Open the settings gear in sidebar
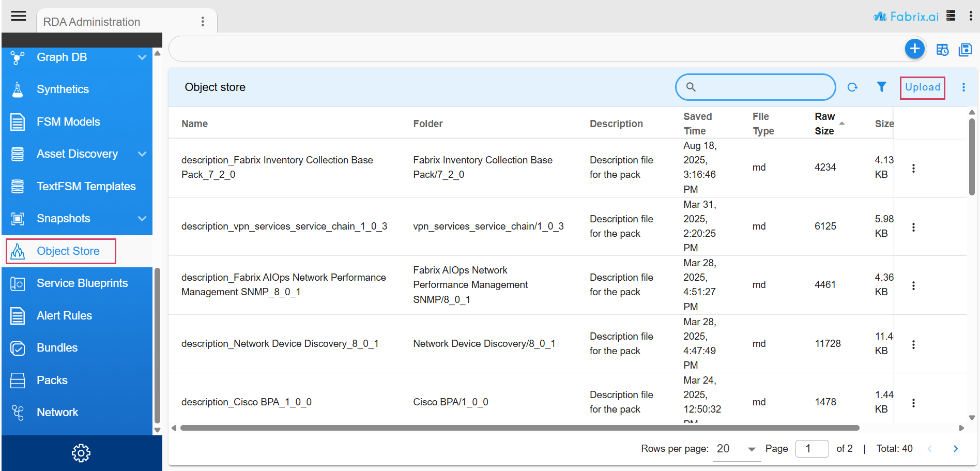The image size is (980, 471). coord(81,453)
